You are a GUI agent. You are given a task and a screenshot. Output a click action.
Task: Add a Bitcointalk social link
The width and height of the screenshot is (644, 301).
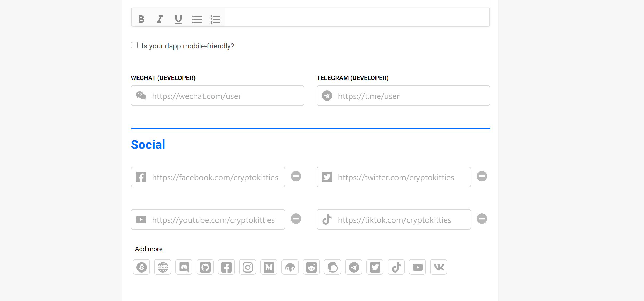point(141,267)
